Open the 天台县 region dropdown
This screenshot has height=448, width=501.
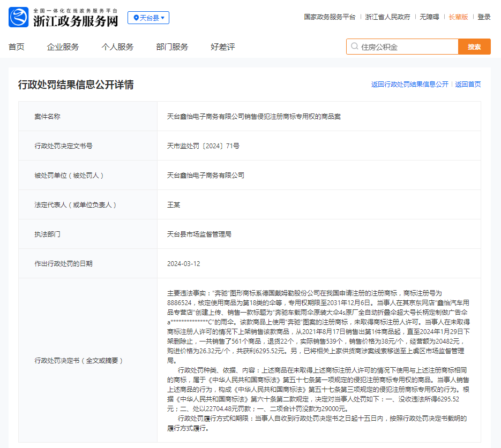[x=148, y=18]
